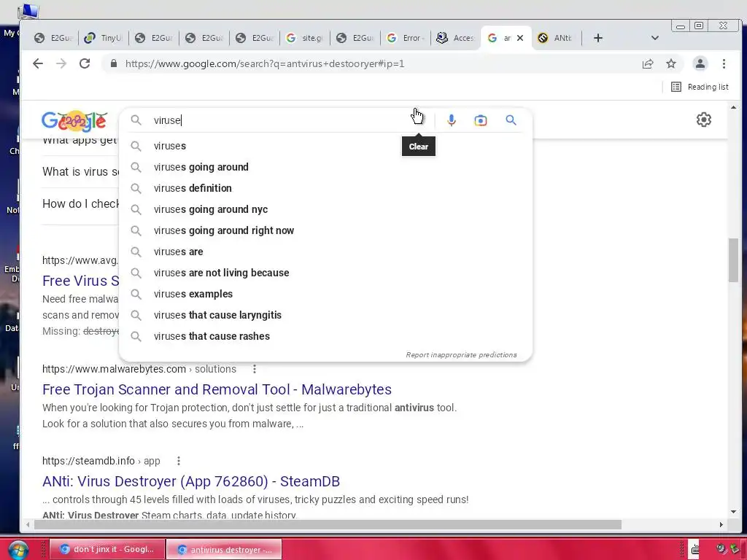The width and height of the screenshot is (747, 560).
Task: Open ANti: Virus Destroyer SteamDB result
Action: 191,481
